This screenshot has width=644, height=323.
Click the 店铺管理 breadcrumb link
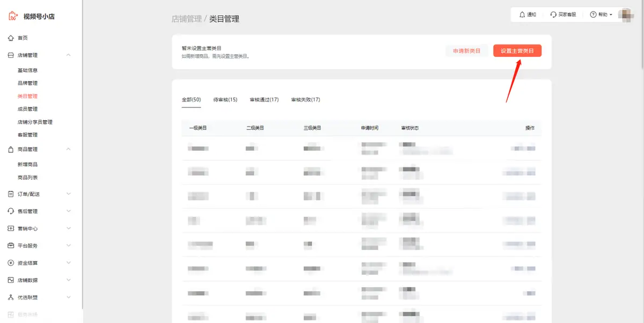point(186,19)
